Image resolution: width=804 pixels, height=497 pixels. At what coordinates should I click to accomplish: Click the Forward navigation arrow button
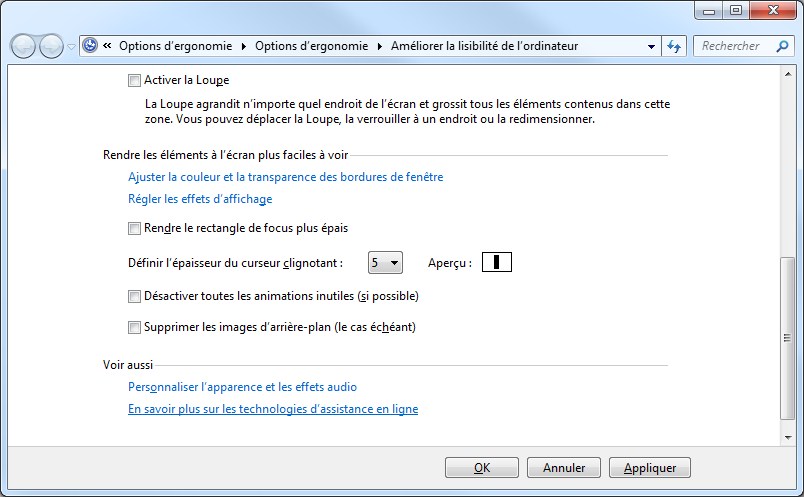coord(51,46)
